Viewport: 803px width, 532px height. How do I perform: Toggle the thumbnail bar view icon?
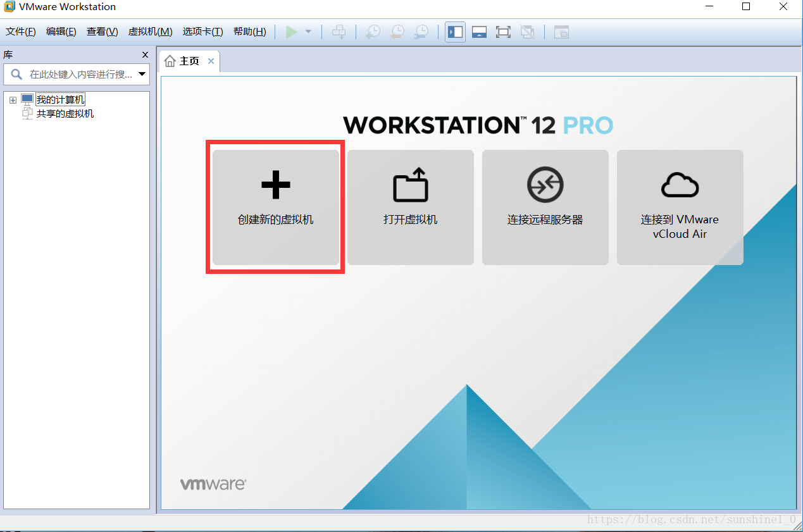pos(479,32)
